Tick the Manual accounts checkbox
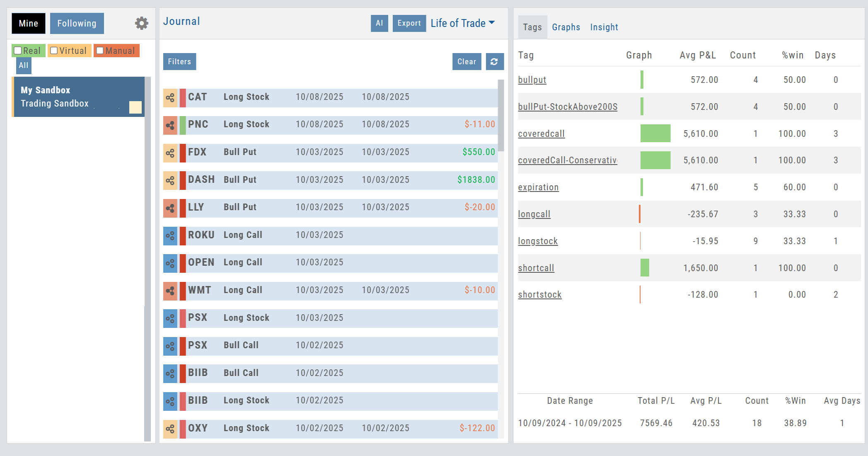Screen dimensions: 868x456 point(100,51)
